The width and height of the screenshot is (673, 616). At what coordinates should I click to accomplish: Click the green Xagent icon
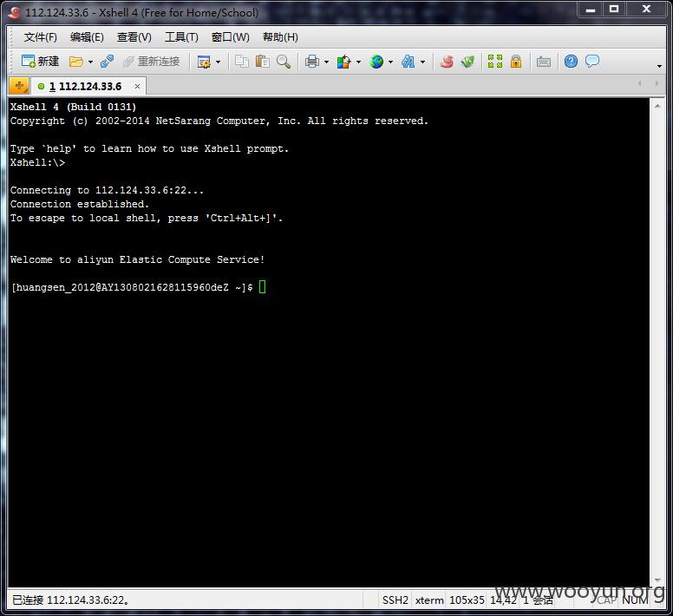pos(467,62)
